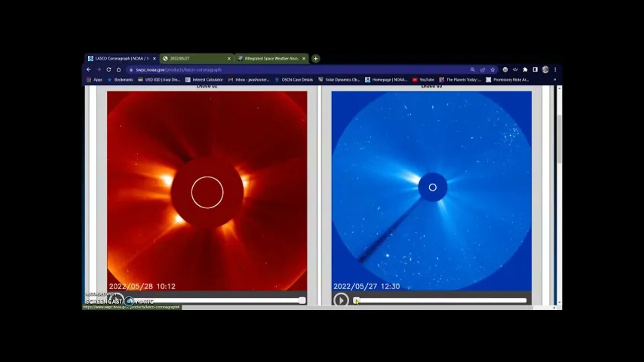The height and width of the screenshot is (362, 644).
Task: Click the browser forward arrow
Action: coord(98,70)
